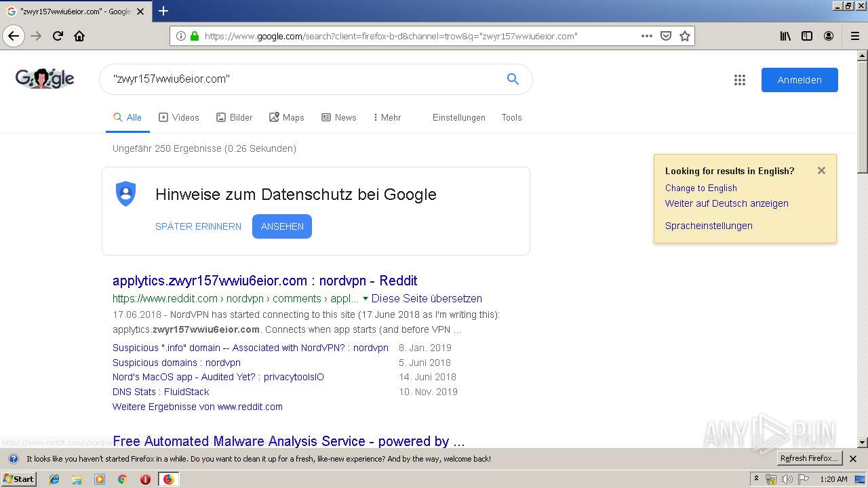Click Diese Seite übersetzen link
Image resolution: width=868 pixels, height=488 pixels.
pos(427,298)
